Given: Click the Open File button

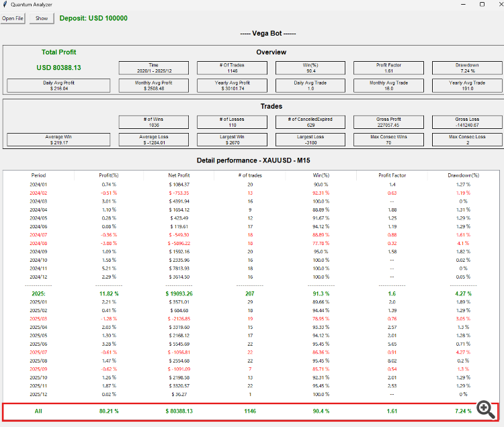Looking at the screenshot, I should [13, 18].
